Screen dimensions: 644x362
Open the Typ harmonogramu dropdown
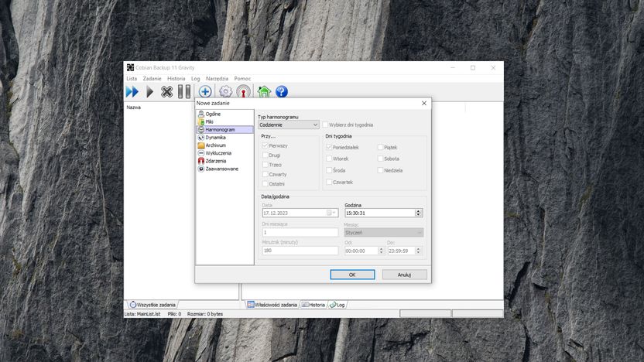point(288,125)
